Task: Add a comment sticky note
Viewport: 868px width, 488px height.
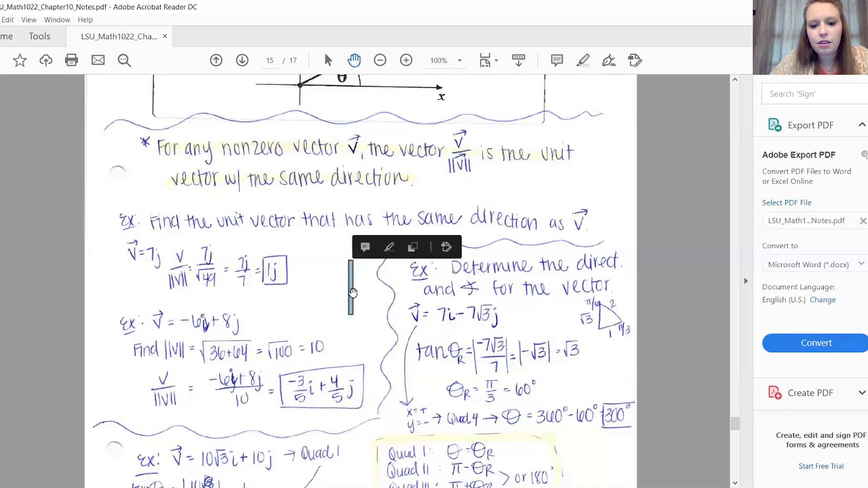Action: click(x=557, y=60)
